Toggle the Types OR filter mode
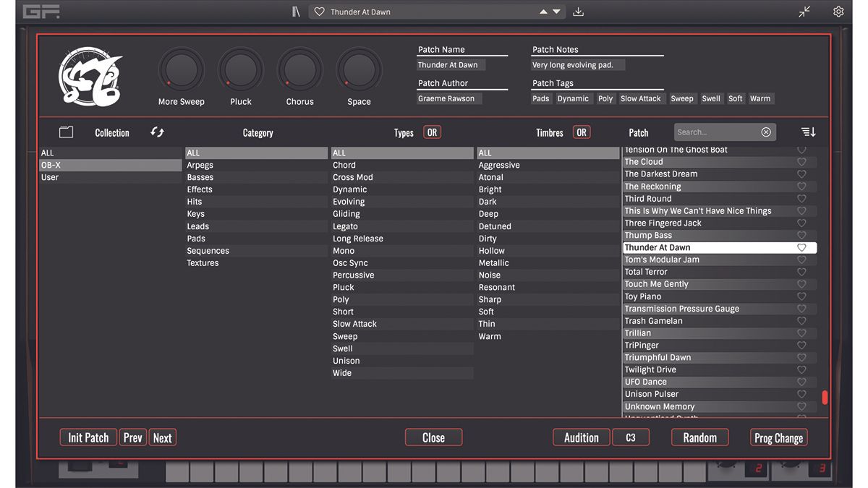This screenshot has height=488, width=868. pyautogui.click(x=432, y=132)
